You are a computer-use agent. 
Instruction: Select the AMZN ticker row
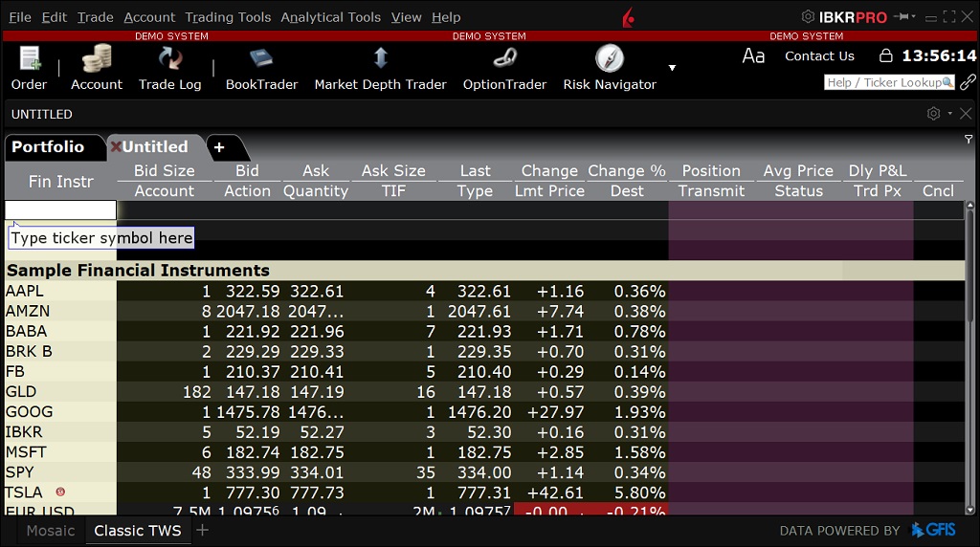point(28,311)
